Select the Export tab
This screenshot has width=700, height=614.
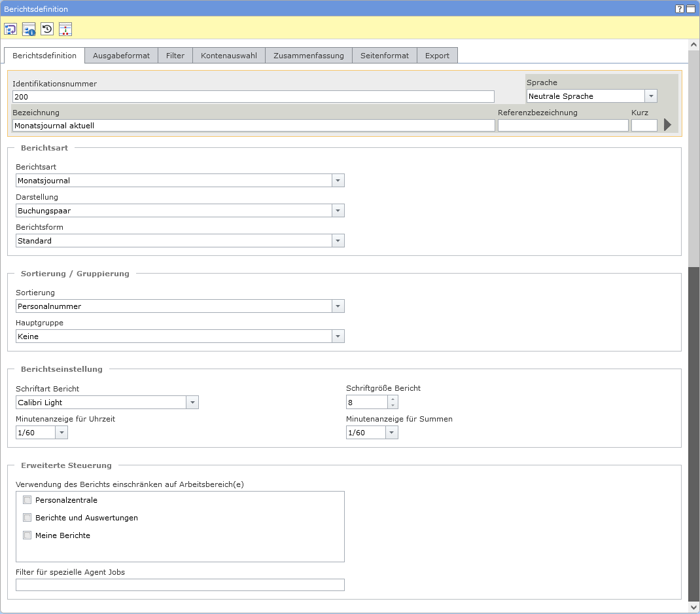point(437,56)
